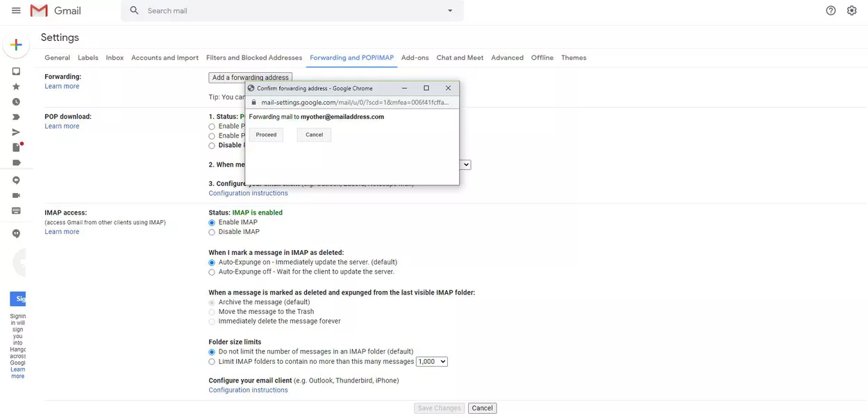Image resolution: width=868 pixels, height=418 pixels.
Task: Click the keyboard icon in sidebar
Action: click(16, 211)
